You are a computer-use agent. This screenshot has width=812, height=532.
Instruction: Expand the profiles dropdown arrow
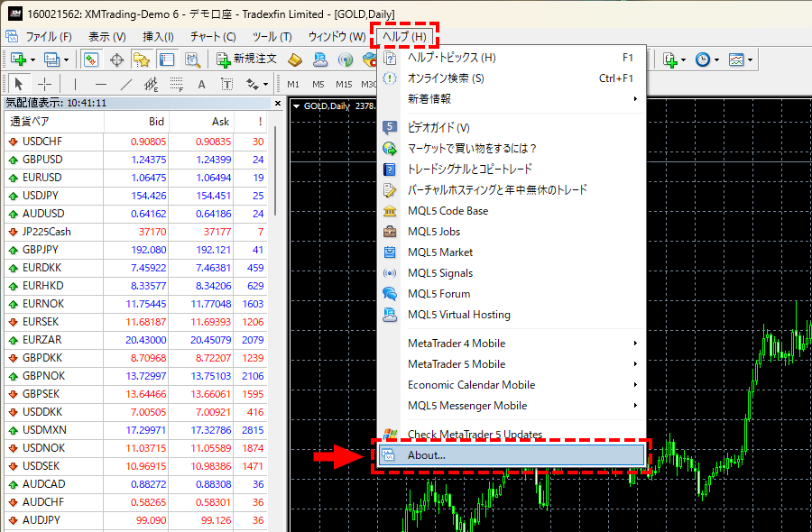(66, 60)
